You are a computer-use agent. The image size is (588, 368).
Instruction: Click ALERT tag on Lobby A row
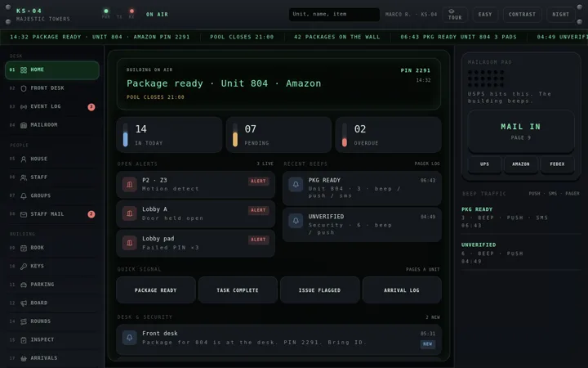tap(258, 210)
